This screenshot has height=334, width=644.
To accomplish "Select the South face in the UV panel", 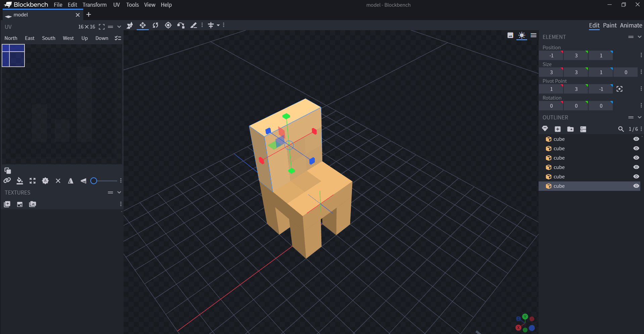I will click(49, 38).
